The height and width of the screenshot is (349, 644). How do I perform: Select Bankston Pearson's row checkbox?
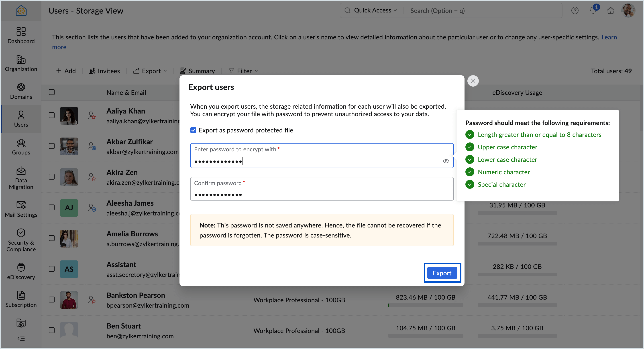[52, 299]
